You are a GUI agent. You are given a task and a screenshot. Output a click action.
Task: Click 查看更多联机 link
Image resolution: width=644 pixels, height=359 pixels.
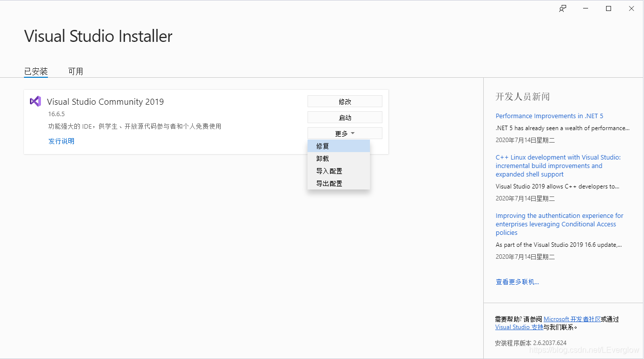(517, 282)
